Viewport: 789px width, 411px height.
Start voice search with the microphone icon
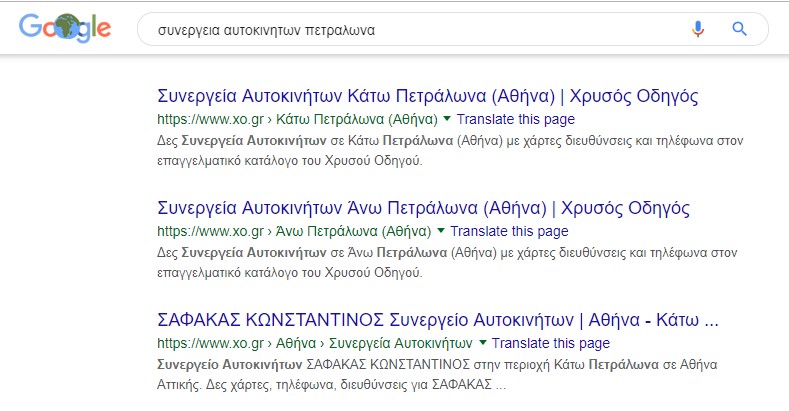698,29
